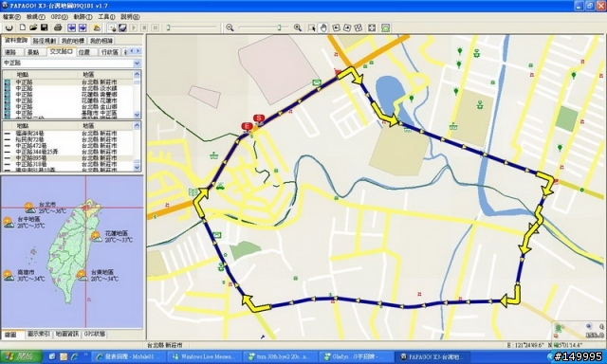Switch to the GPS狀態 bottom tab
607x364 pixels.
(95, 334)
